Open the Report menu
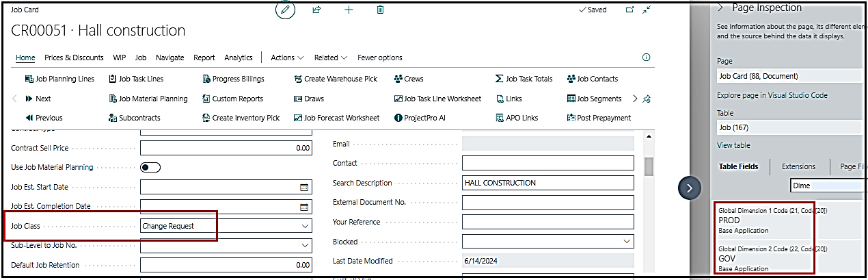This screenshot has width=868, height=280. point(204,58)
